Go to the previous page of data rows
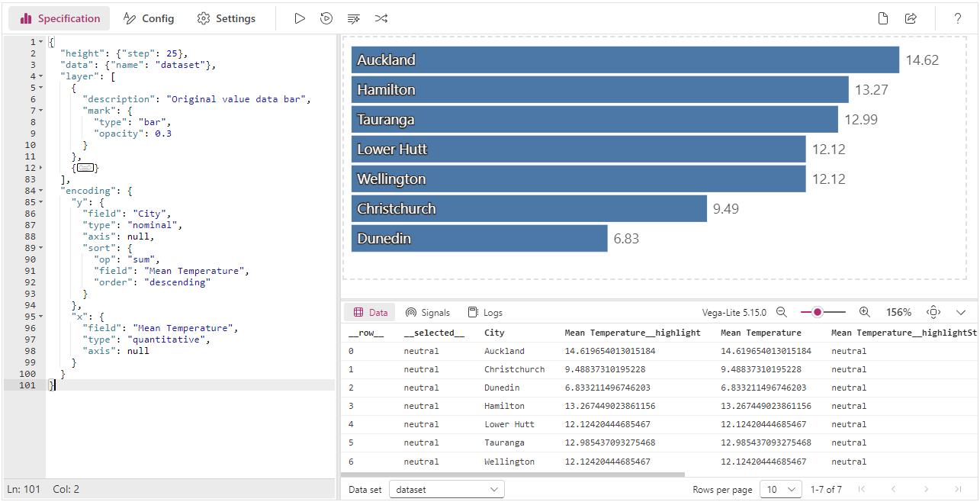Screen dimensions: 980x502 pyautogui.click(x=894, y=489)
